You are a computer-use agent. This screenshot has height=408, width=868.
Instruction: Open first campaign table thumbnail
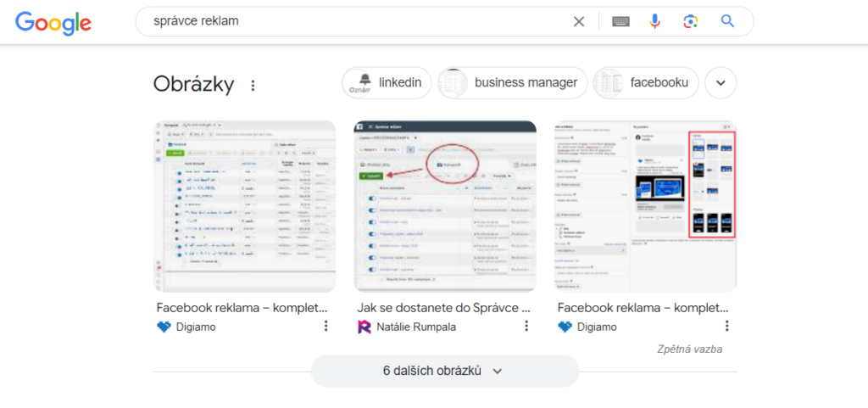245,206
